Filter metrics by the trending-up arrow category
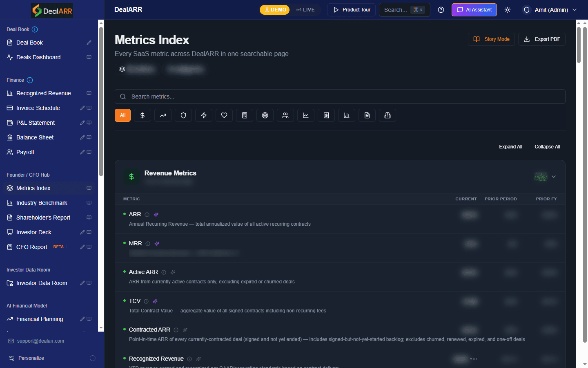 (x=163, y=115)
